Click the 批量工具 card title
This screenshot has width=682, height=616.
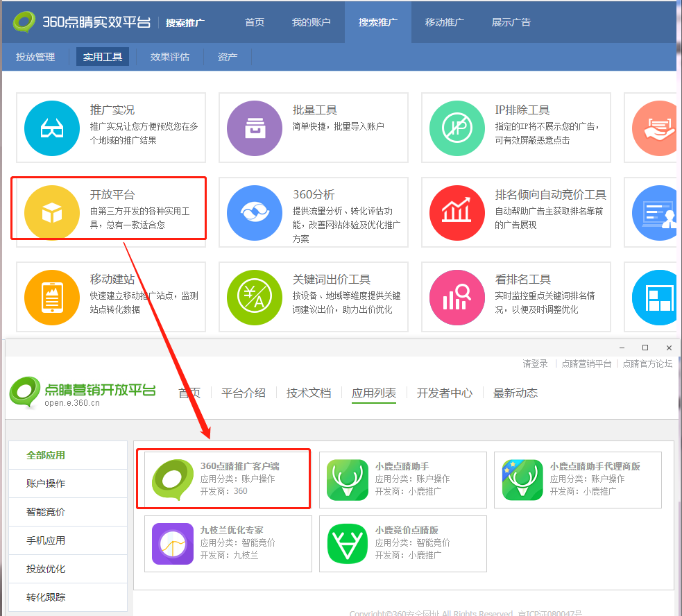coord(315,110)
